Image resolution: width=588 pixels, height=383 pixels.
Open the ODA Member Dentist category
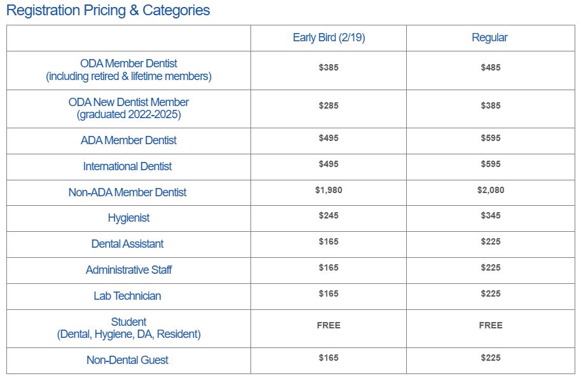click(128, 64)
